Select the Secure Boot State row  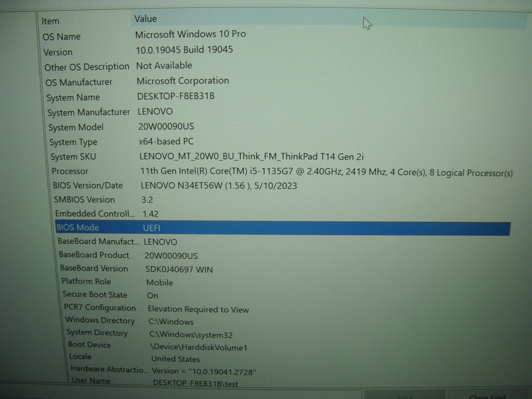[x=283, y=295]
